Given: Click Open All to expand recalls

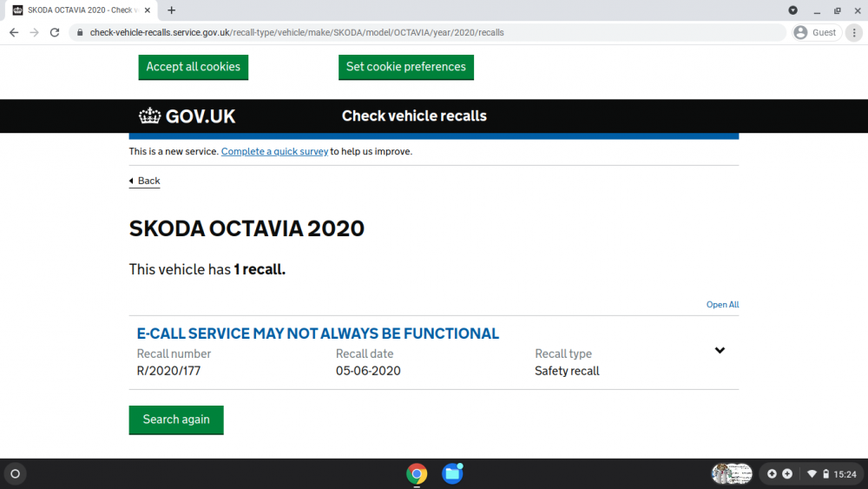Looking at the screenshot, I should click(722, 305).
